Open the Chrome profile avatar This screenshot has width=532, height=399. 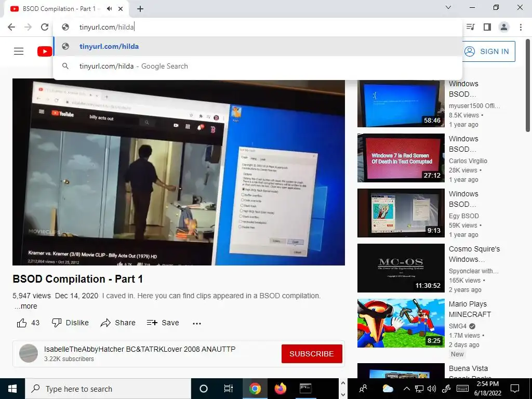504,27
